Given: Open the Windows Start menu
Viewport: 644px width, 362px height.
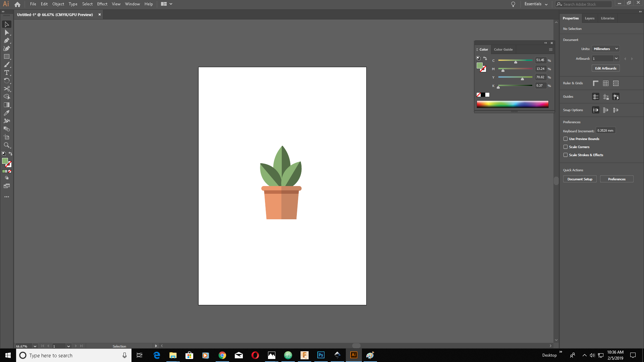Looking at the screenshot, I should point(8,355).
